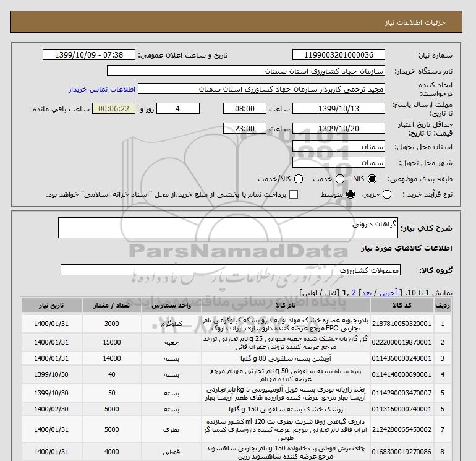Toggle the اسناد خزانه اسلامی payment checkbox
This screenshot has width=476, height=461.
(x=294, y=194)
